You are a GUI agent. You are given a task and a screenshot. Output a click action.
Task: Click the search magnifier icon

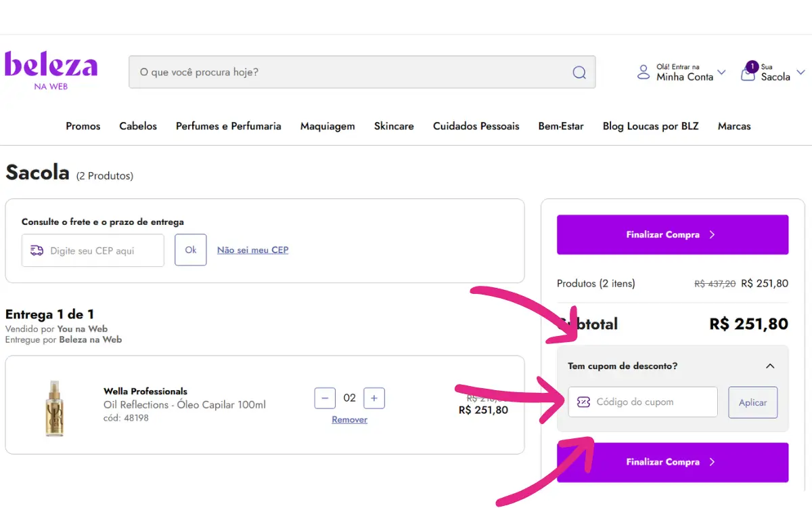coord(579,72)
